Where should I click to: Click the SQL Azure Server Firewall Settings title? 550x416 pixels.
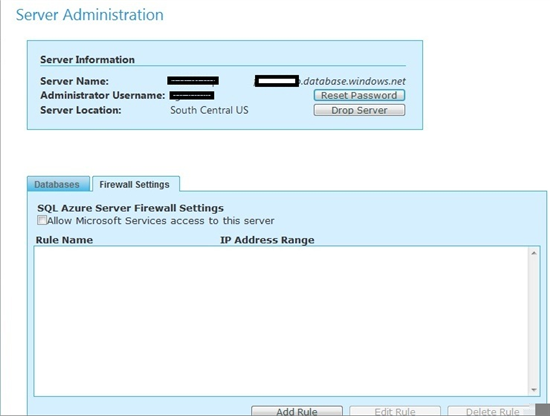[130, 208]
